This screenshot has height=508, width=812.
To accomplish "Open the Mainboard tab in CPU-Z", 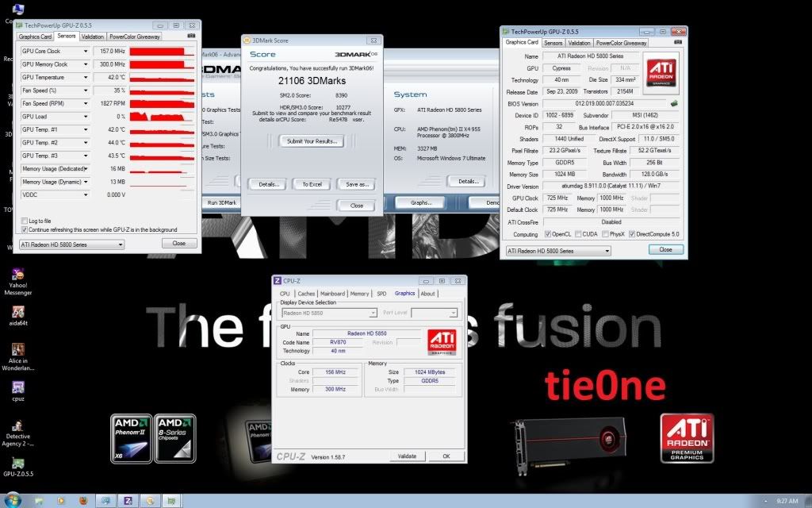I will 332,294.
